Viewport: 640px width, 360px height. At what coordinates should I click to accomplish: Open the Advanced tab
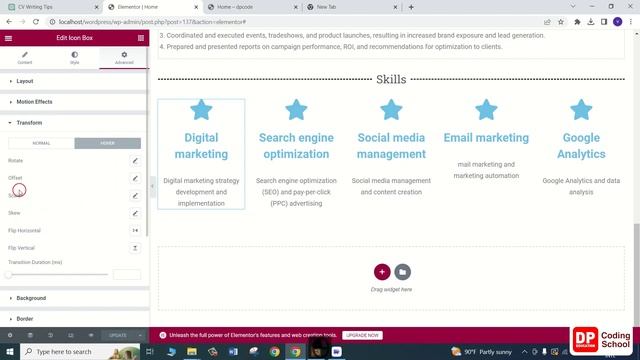click(124, 58)
